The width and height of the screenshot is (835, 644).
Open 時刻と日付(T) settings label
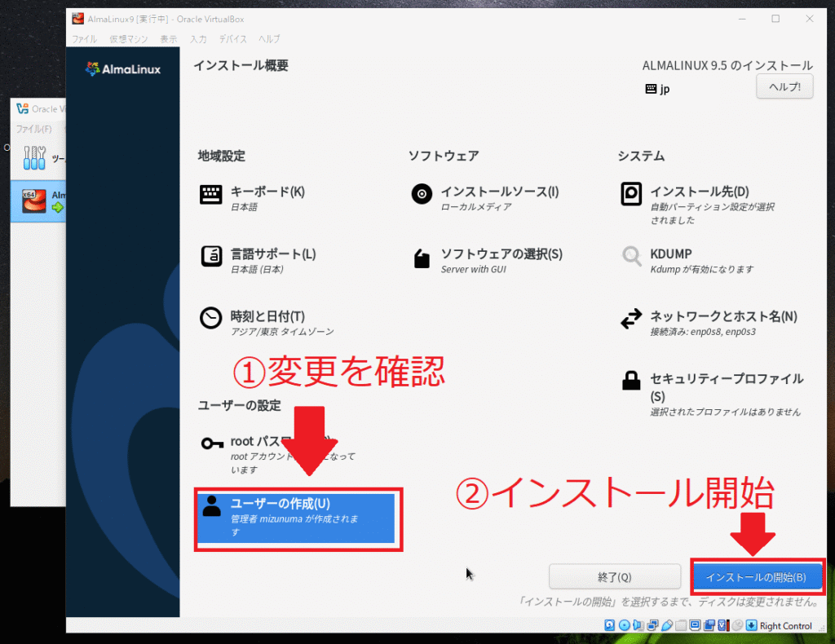(x=267, y=316)
